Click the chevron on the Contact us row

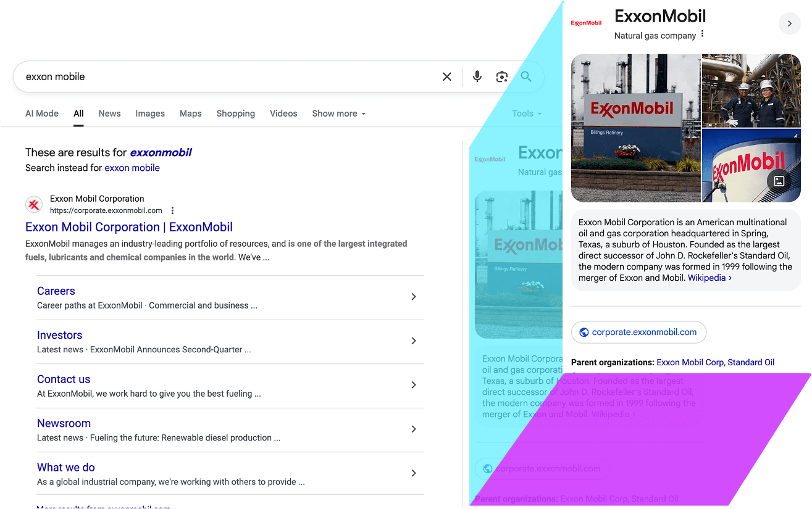click(414, 385)
